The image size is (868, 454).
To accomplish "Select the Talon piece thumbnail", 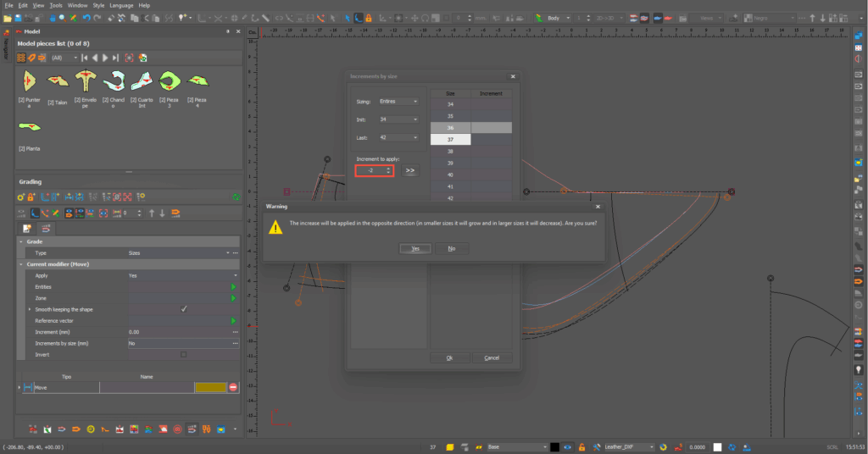I will pyautogui.click(x=57, y=80).
